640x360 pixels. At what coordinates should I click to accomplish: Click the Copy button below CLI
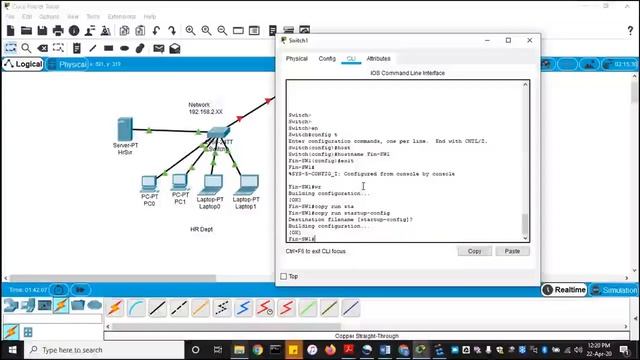474,251
